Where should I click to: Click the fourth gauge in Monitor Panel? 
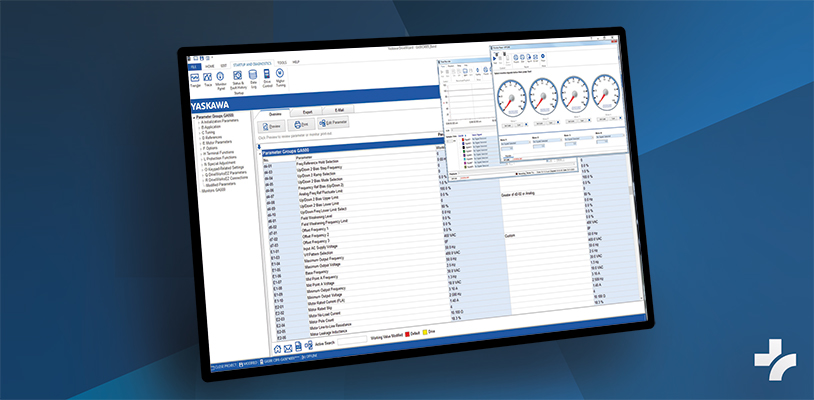pos(606,92)
